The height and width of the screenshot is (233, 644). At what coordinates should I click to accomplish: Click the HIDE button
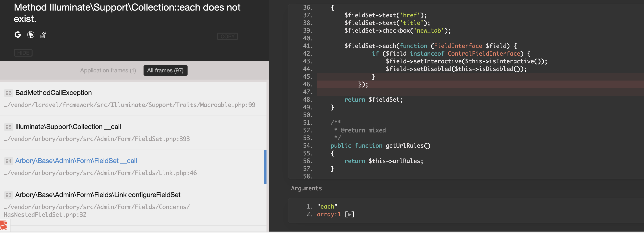23,53
